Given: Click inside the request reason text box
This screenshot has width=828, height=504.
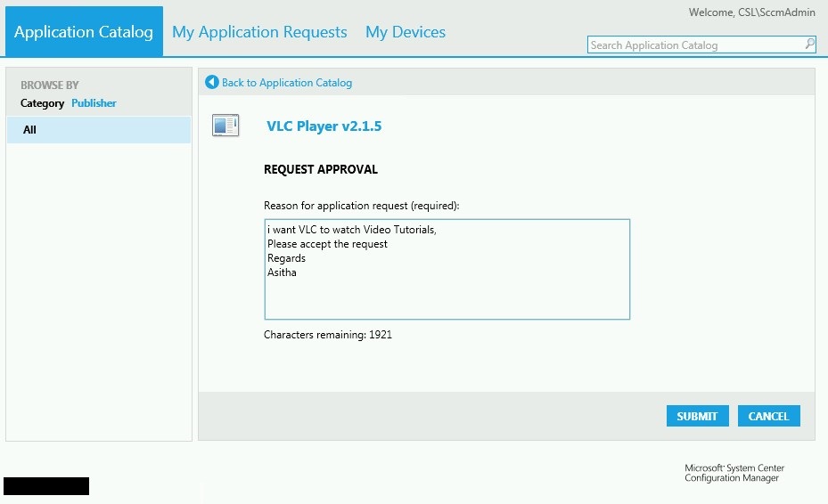Looking at the screenshot, I should [x=447, y=269].
